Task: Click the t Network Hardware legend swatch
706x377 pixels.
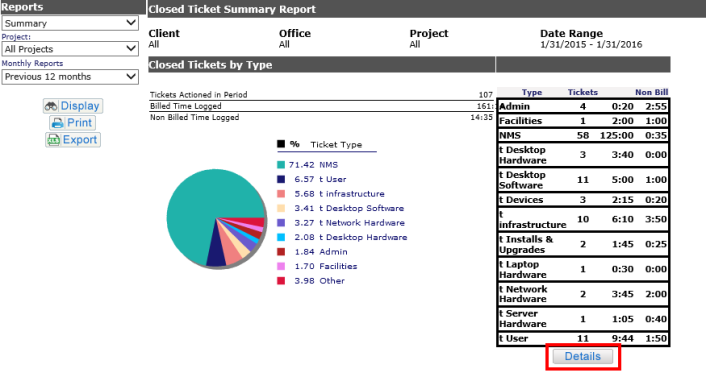Action: pos(281,223)
